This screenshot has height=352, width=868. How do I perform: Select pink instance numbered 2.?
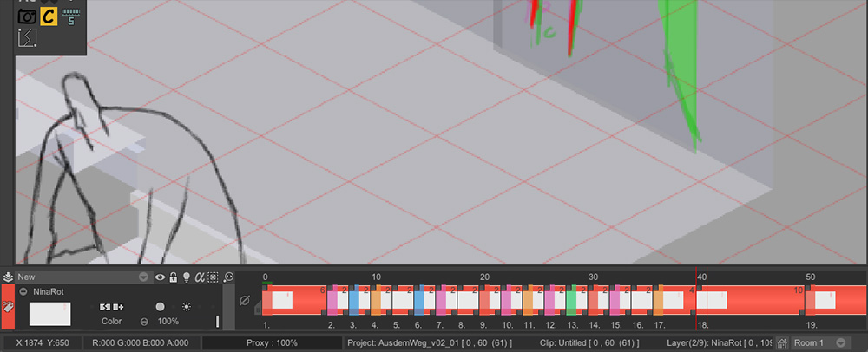pyautogui.click(x=337, y=300)
